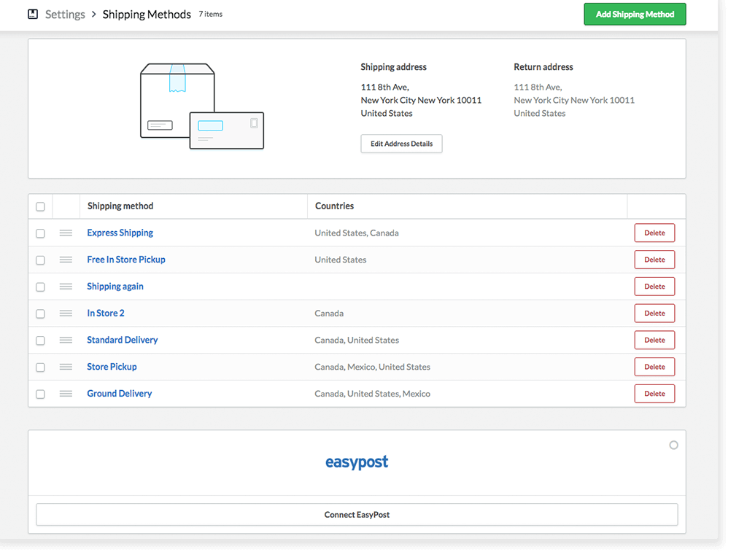Click the Countries column header
This screenshot has height=560, width=747.
334,206
